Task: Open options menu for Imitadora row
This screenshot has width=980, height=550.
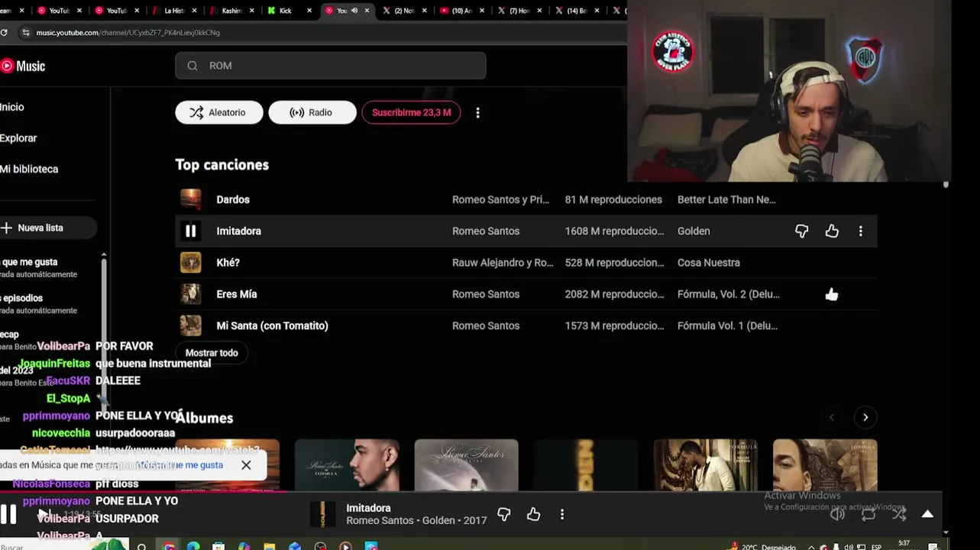Action: tap(861, 231)
